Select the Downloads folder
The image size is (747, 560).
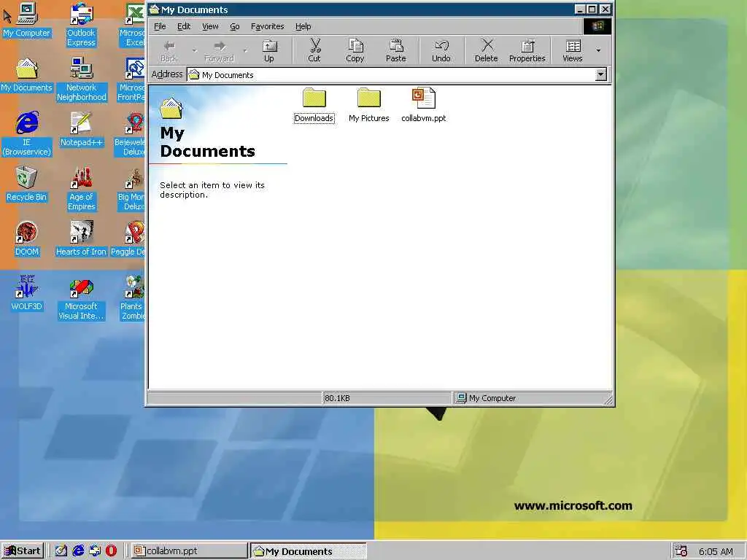coord(314,105)
